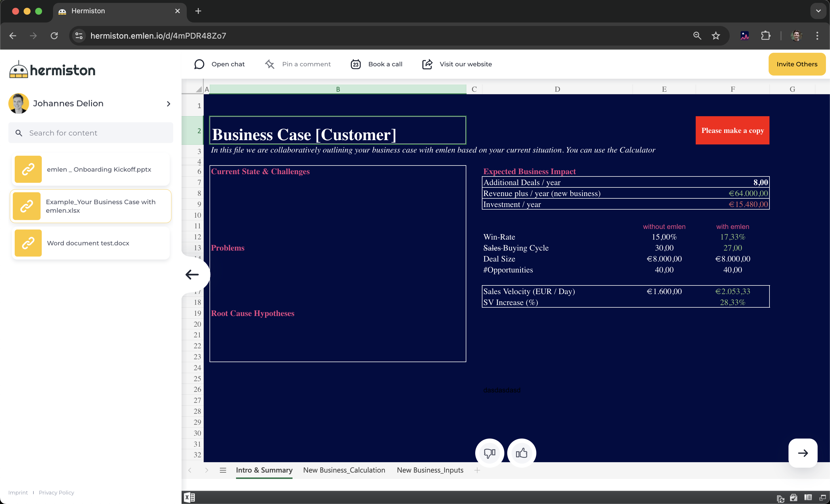
Task: Go to next document with right arrow
Action: (x=803, y=453)
